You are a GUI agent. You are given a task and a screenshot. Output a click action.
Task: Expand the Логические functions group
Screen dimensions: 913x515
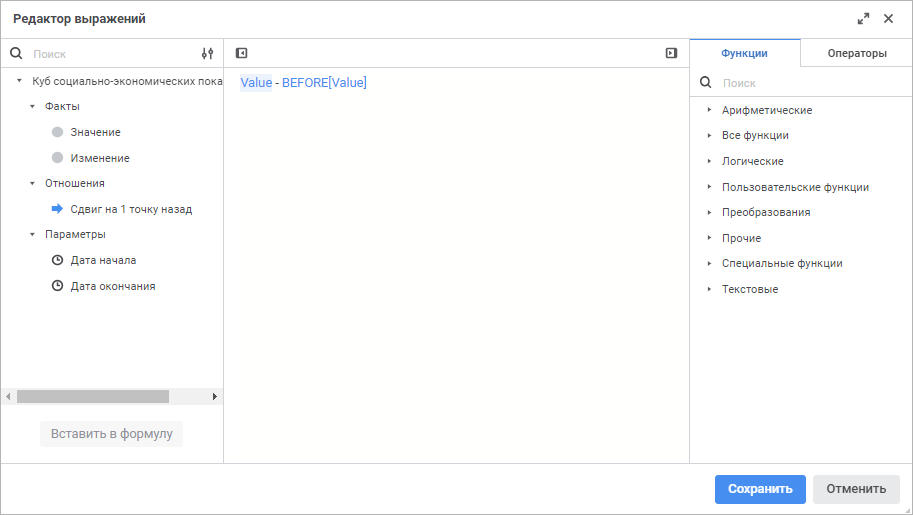[709, 161]
